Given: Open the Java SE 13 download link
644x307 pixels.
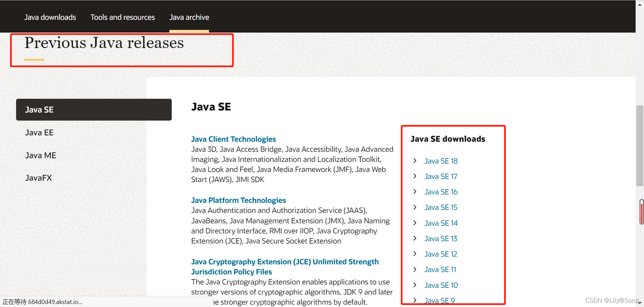Looking at the screenshot, I should (441, 238).
